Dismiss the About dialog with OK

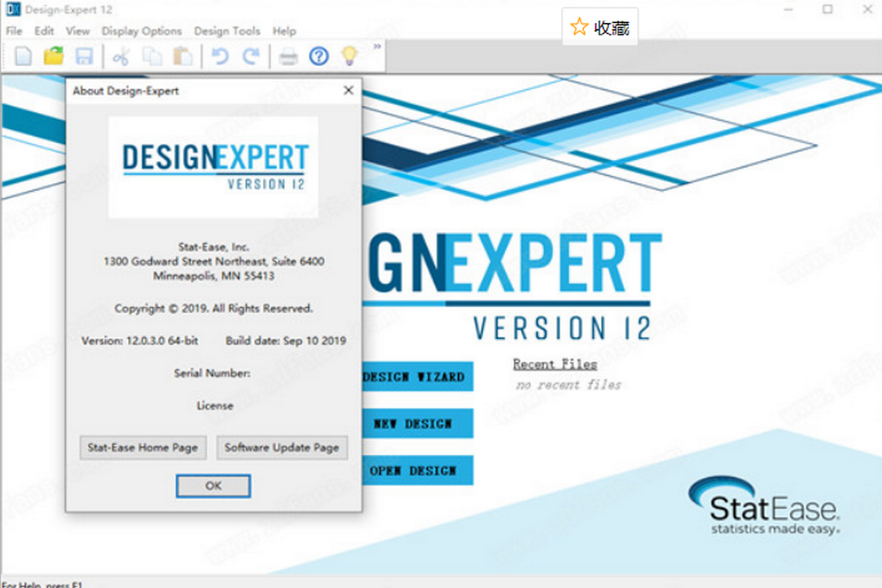[x=212, y=486]
